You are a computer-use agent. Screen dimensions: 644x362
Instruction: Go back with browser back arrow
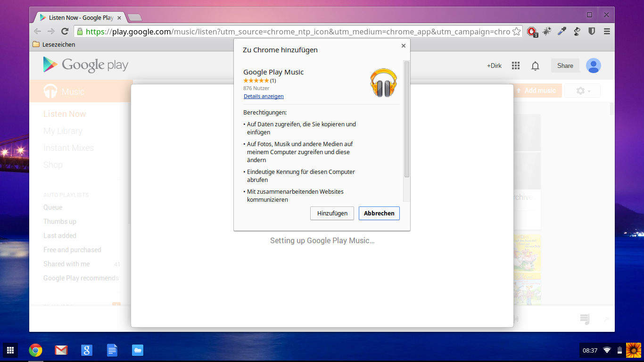coord(38,32)
